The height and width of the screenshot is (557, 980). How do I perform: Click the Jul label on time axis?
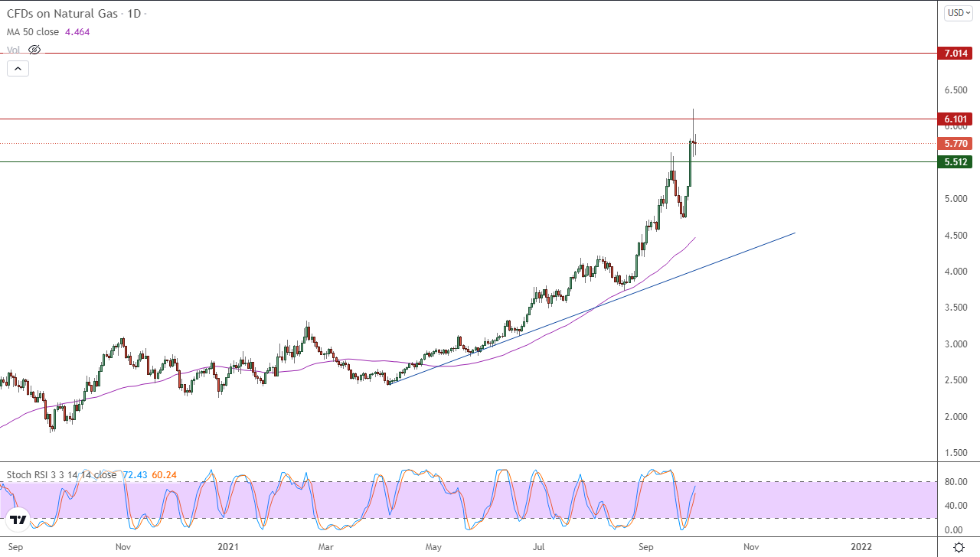539,547
